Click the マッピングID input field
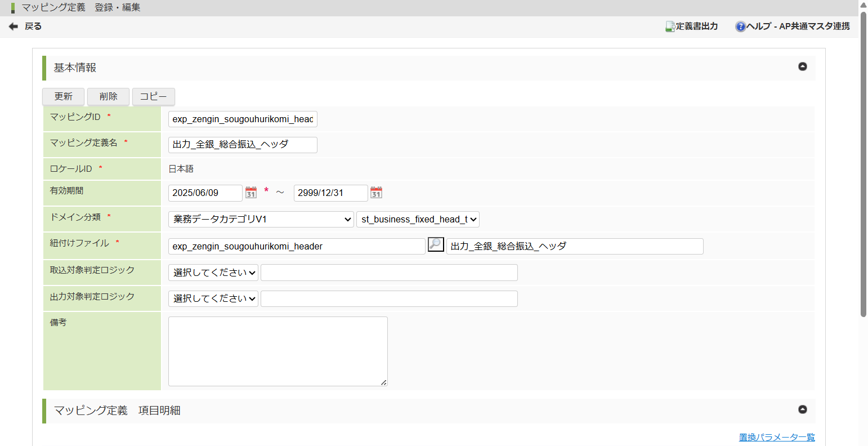868x446 pixels. 243,119
